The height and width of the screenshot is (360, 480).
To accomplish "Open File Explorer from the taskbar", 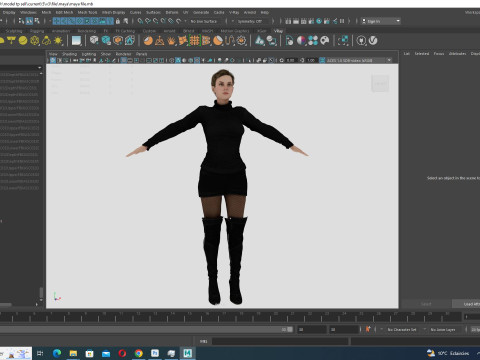I will pos(73,353).
